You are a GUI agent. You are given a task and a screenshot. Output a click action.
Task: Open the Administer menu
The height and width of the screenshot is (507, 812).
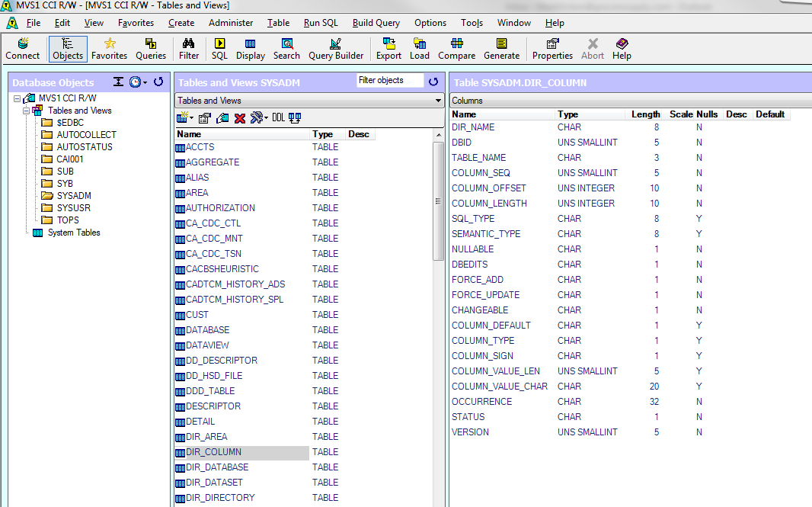(231, 23)
